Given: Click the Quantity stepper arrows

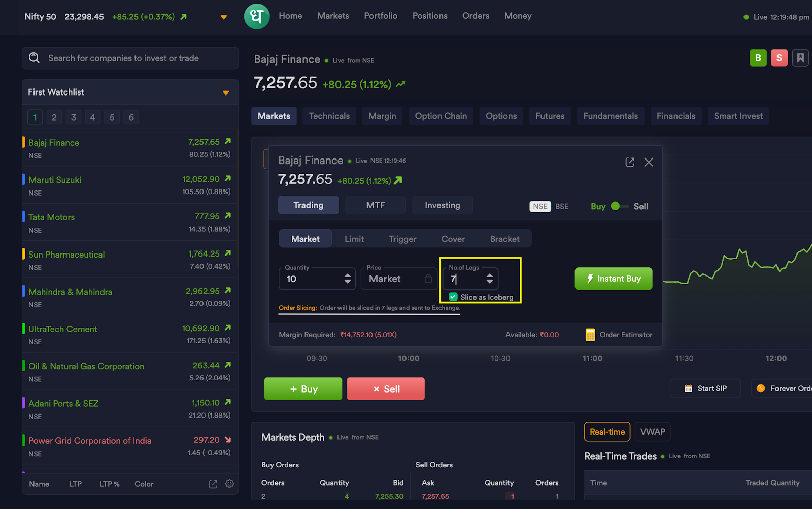Looking at the screenshot, I should click(348, 278).
